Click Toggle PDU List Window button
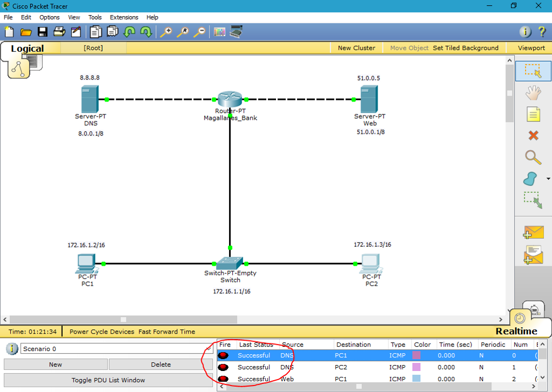This screenshot has height=392, width=552. click(x=108, y=380)
